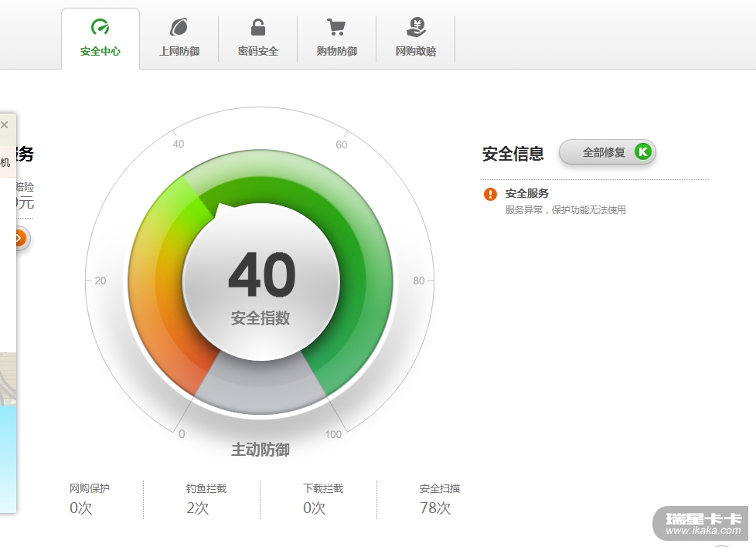
Task: Click the 下载拦截 0次 statistic
Action: coord(323,499)
